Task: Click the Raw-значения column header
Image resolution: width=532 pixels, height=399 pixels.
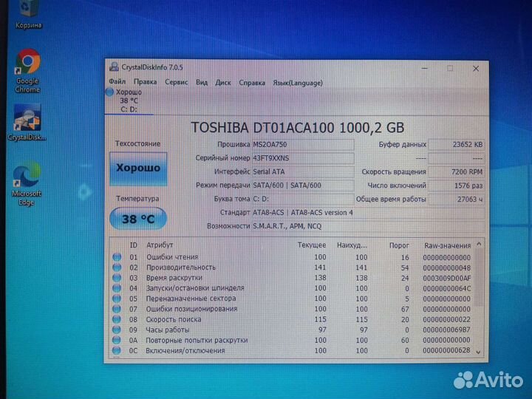Action: (447, 245)
